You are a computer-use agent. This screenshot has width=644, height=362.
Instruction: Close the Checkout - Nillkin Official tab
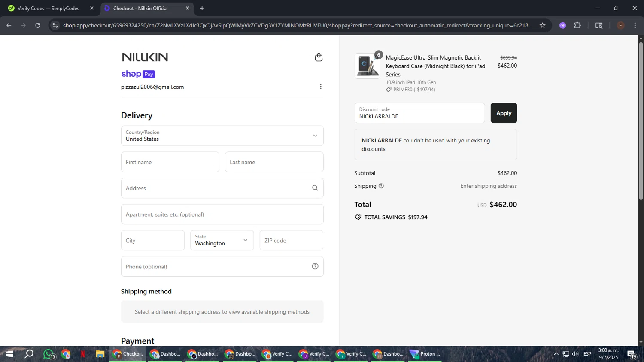pyautogui.click(x=187, y=8)
